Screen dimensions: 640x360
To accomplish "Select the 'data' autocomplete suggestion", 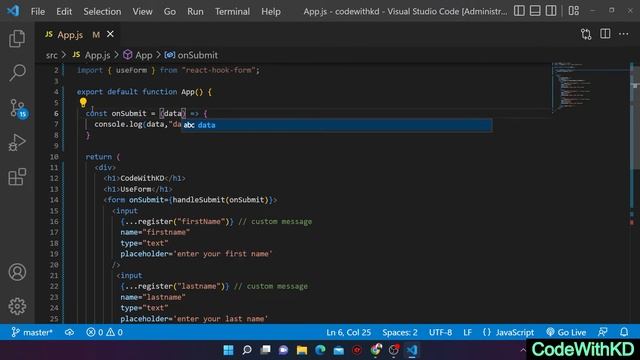I will [x=337, y=125].
